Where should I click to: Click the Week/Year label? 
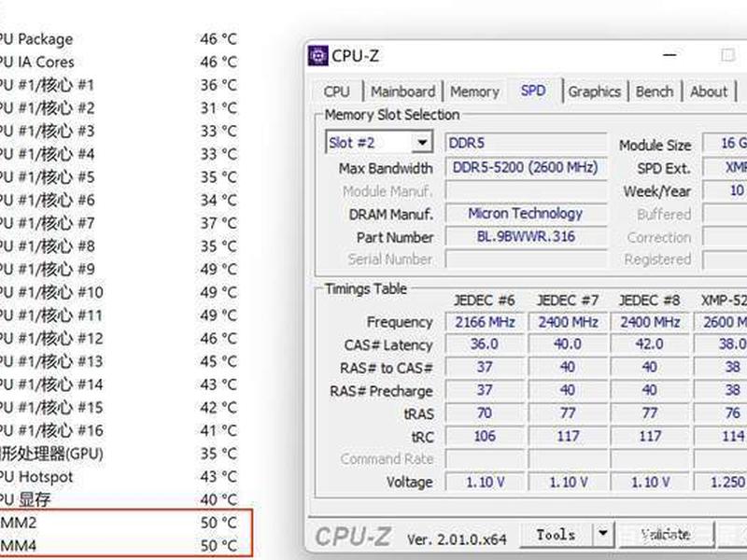pos(657,191)
